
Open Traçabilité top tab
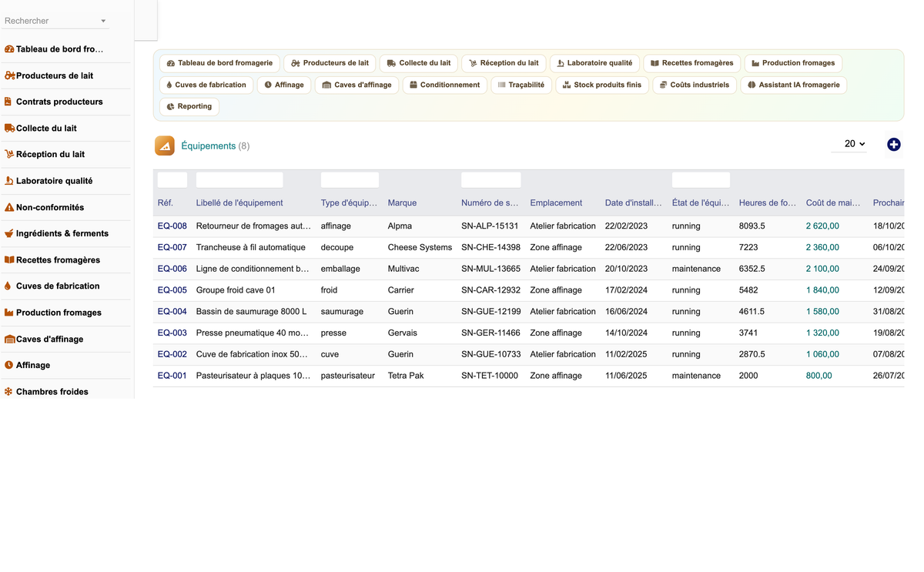click(521, 85)
